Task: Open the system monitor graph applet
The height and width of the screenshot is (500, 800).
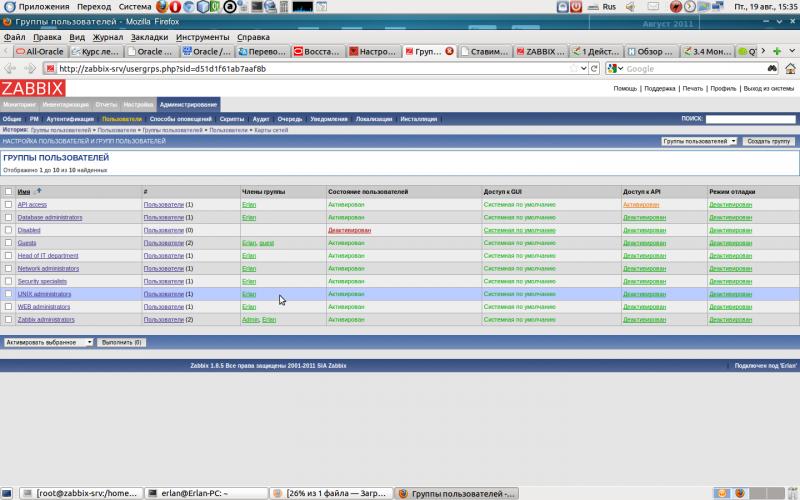Action: pyautogui.click(x=302, y=7)
